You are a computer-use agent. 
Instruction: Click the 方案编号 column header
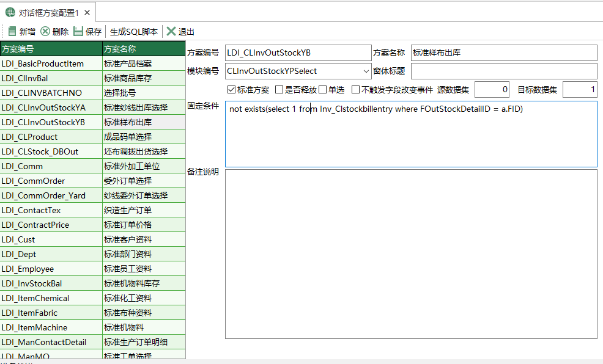51,49
